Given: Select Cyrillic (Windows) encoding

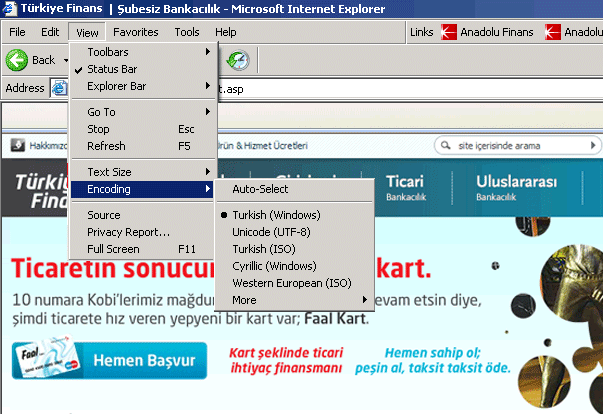Looking at the screenshot, I should click(x=295, y=266).
